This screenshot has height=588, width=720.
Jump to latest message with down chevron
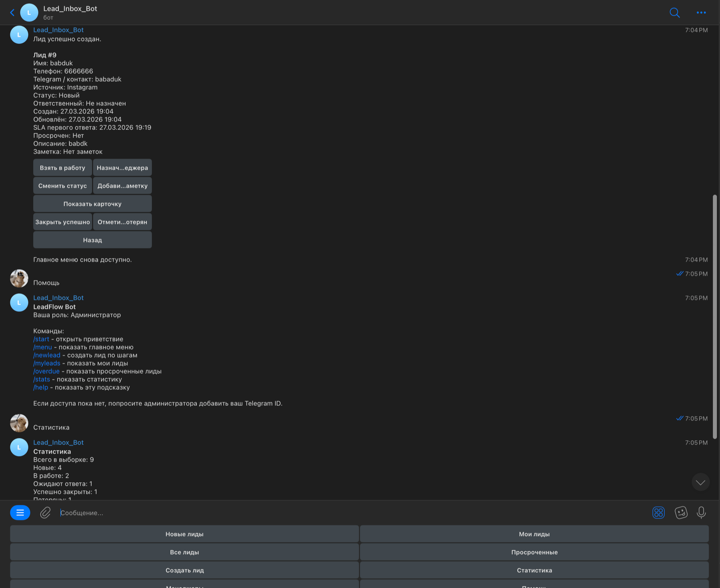[x=700, y=482]
